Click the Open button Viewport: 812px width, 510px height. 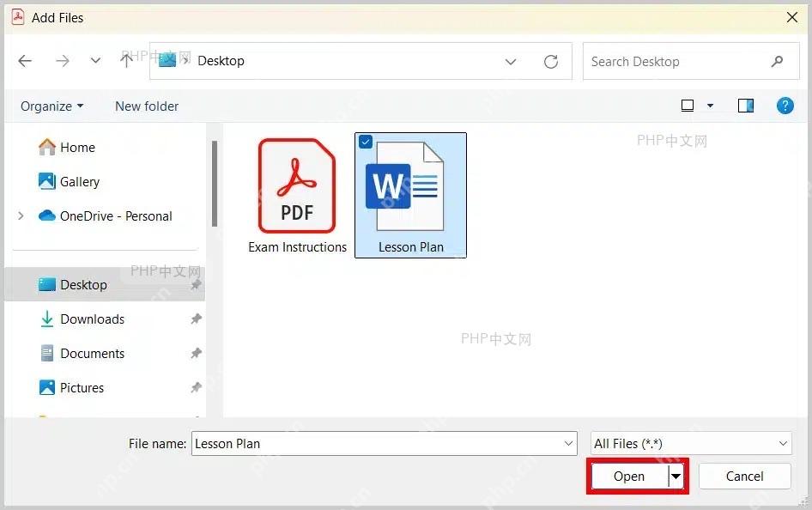point(629,477)
